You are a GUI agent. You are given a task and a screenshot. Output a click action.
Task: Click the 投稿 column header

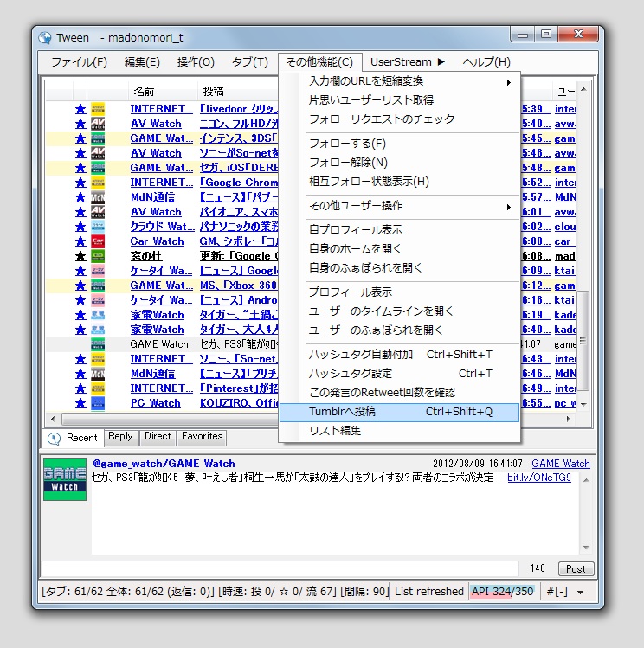click(x=238, y=92)
